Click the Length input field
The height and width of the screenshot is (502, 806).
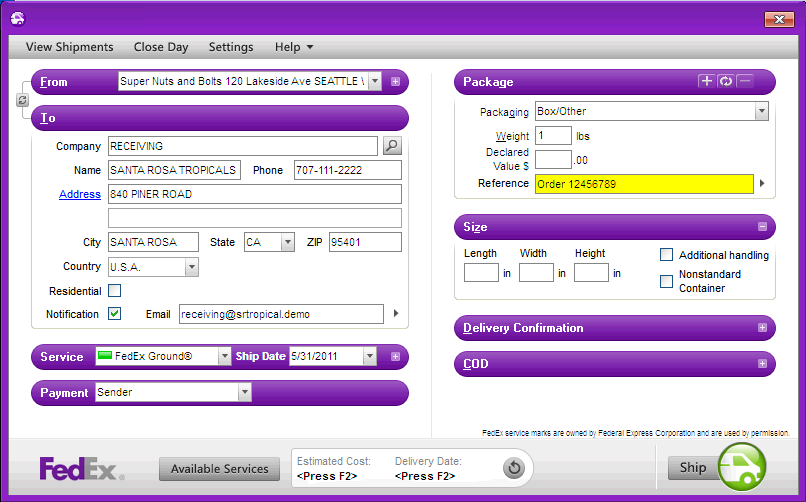tap(481, 272)
